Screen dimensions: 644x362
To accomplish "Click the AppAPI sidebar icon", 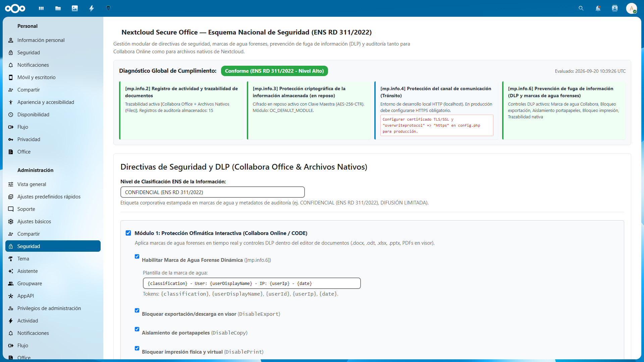I will pyautogui.click(x=11, y=296).
